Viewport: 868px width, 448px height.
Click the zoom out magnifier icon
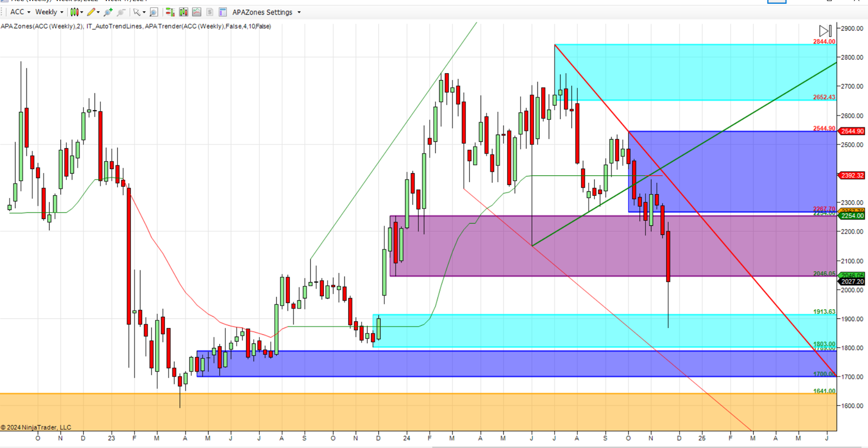click(121, 12)
